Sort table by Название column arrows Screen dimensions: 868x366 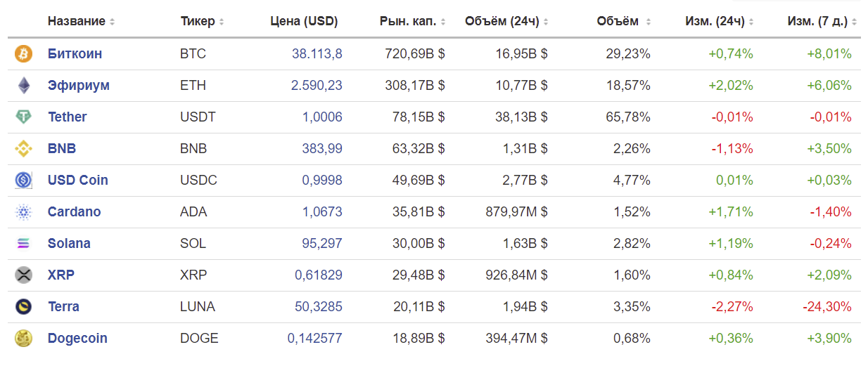point(112,22)
